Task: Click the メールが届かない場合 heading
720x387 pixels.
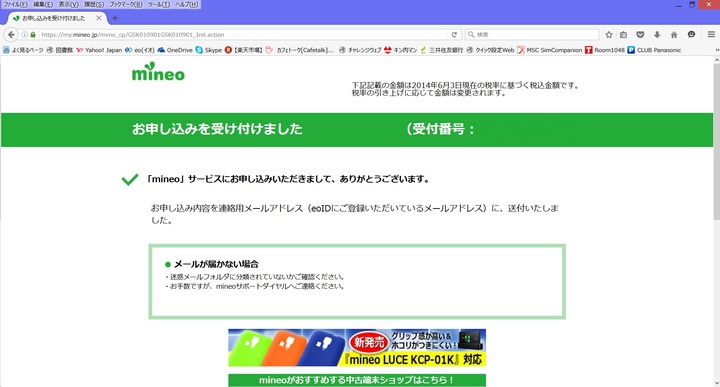Action: pos(216,264)
